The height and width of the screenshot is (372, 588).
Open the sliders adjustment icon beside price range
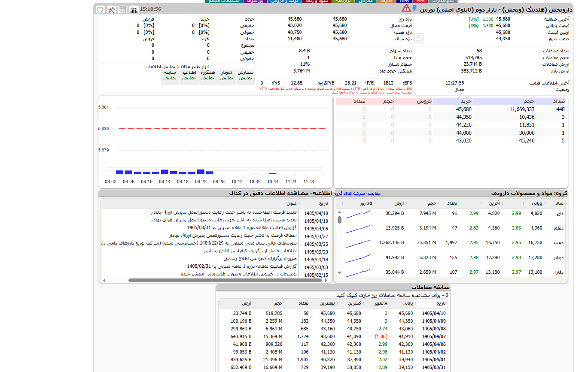pyautogui.click(x=419, y=38)
